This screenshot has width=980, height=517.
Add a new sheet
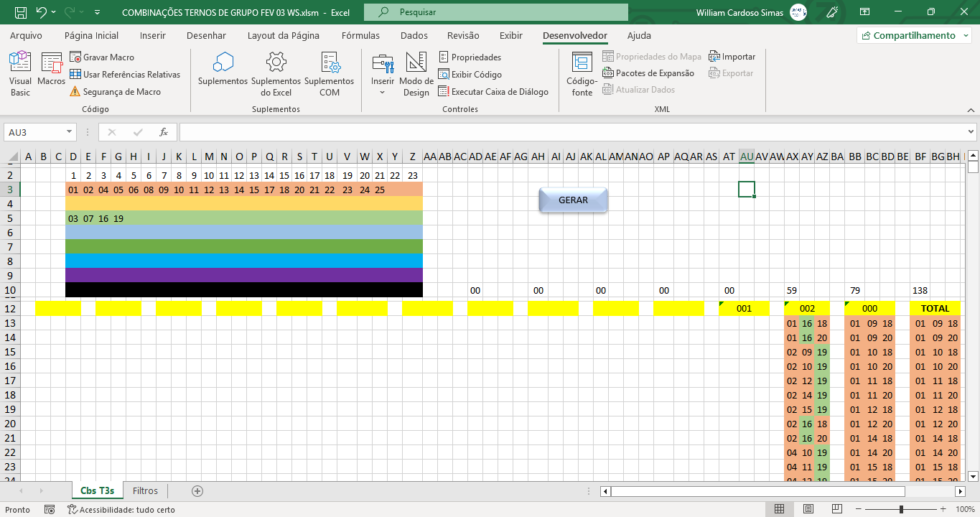197,491
